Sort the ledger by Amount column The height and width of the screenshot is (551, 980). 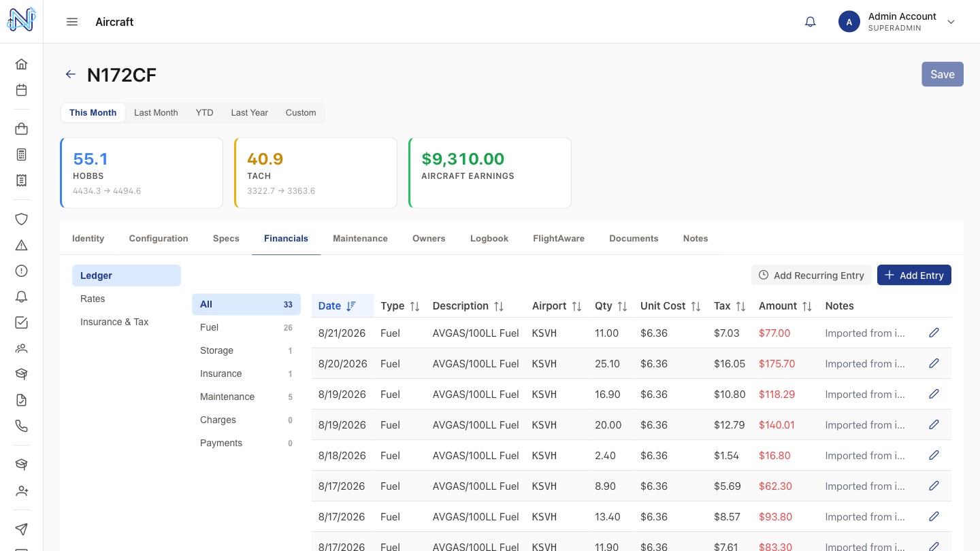[785, 305]
